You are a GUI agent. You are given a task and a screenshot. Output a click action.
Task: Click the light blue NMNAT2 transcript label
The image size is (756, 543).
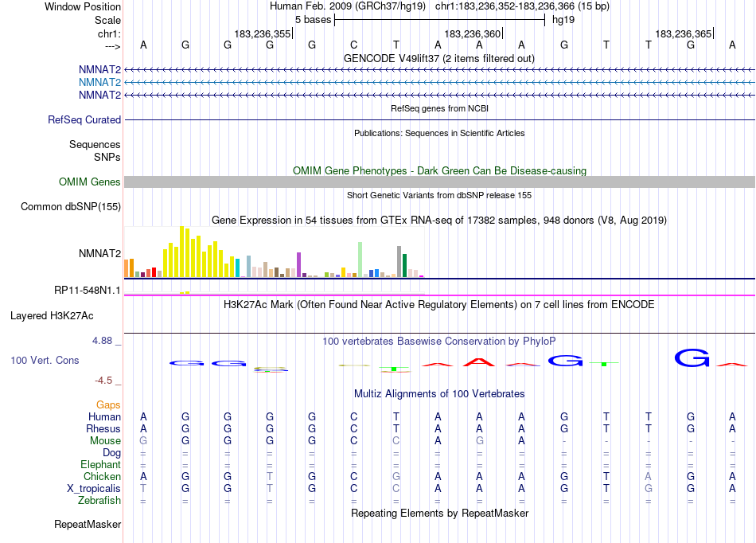pyautogui.click(x=99, y=82)
